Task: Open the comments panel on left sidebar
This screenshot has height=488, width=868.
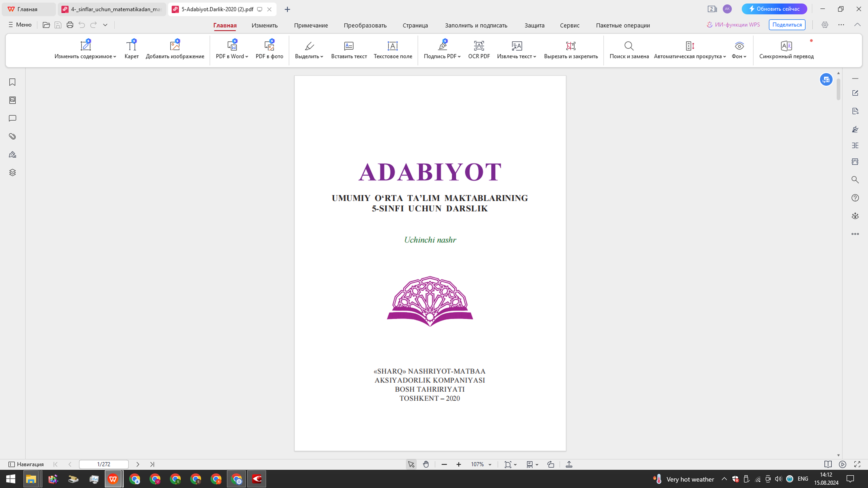Action: pyautogui.click(x=12, y=118)
